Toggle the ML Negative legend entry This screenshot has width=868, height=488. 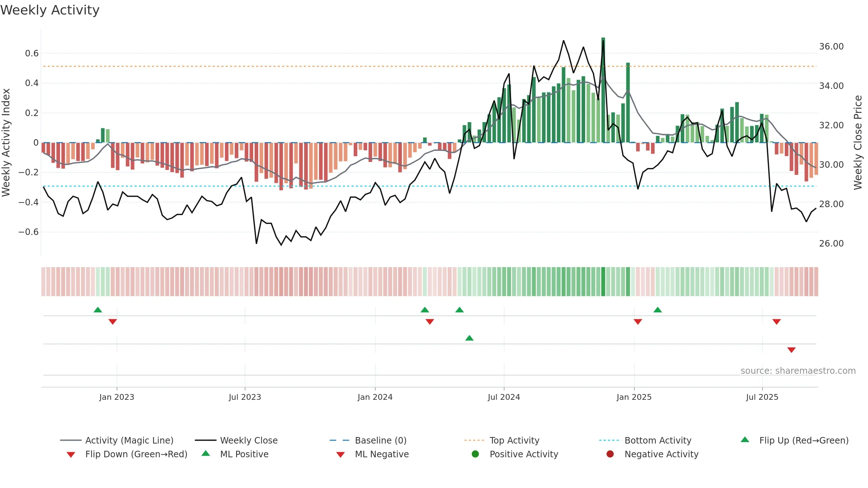point(373,454)
